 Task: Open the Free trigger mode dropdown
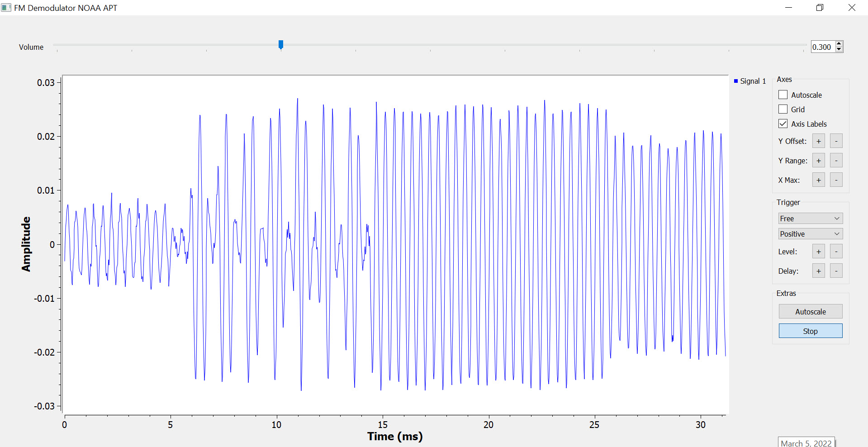(x=810, y=219)
